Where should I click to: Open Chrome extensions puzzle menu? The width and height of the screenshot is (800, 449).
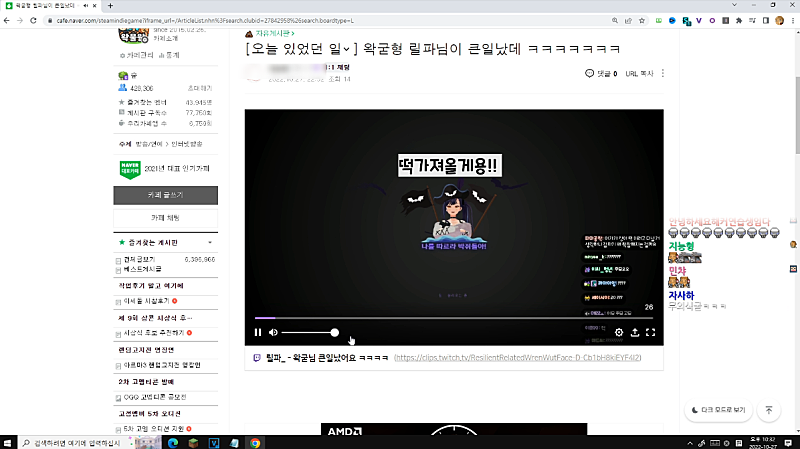pyautogui.click(x=739, y=20)
